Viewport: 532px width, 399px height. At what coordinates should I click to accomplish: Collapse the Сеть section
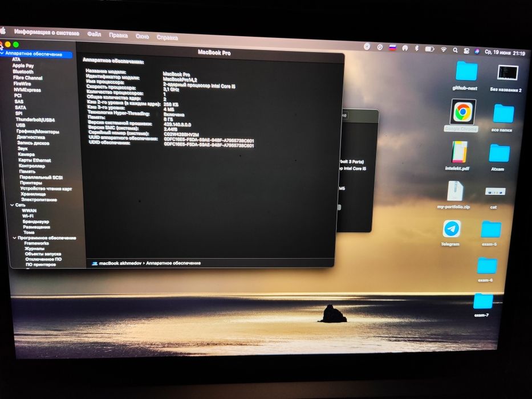click(12, 205)
